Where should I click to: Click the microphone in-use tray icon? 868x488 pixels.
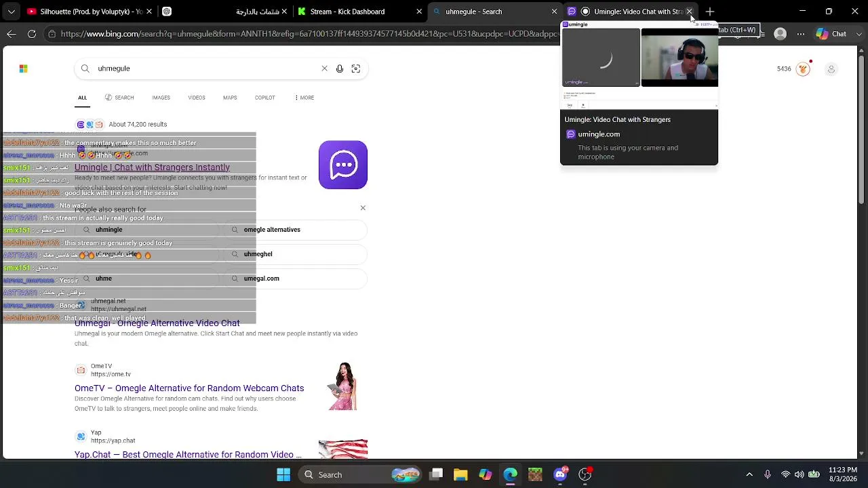[768, 474]
